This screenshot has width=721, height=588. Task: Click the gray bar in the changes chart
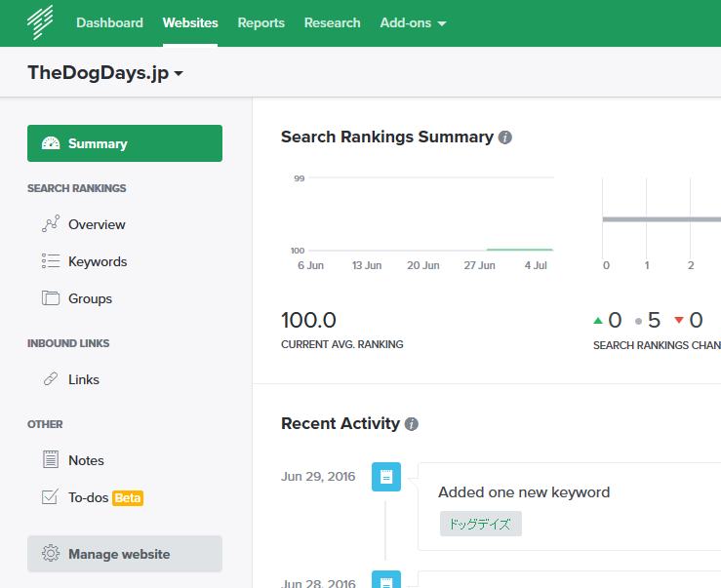click(661, 219)
